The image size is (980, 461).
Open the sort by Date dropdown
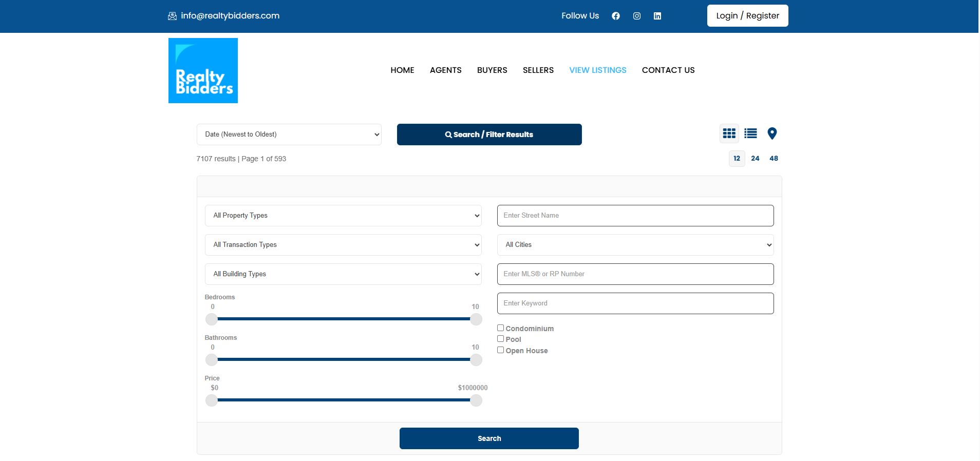[289, 135]
